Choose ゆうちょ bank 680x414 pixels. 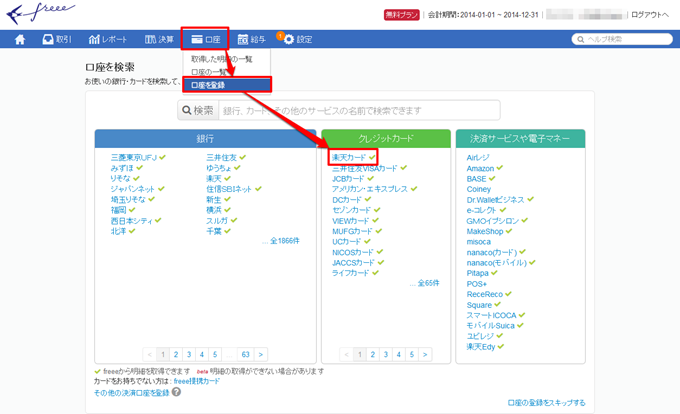[219, 168]
